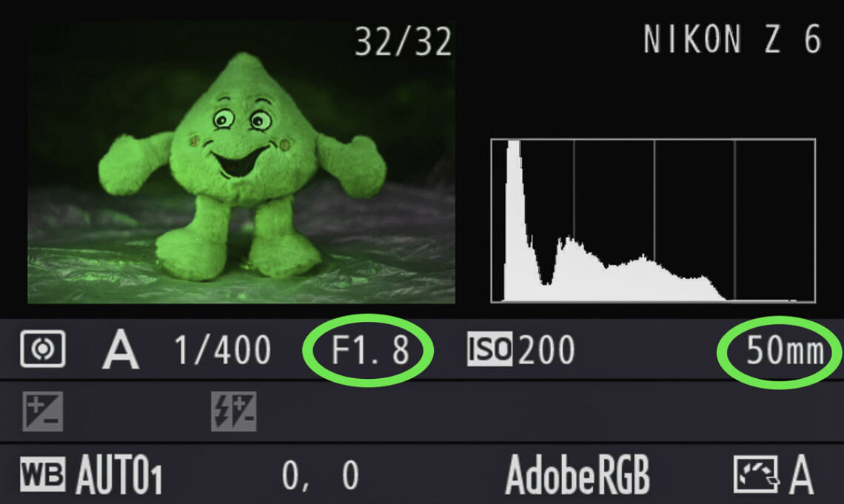The image size is (844, 504).
Task: Click the 1/400 shutter speed value
Action: (x=223, y=350)
